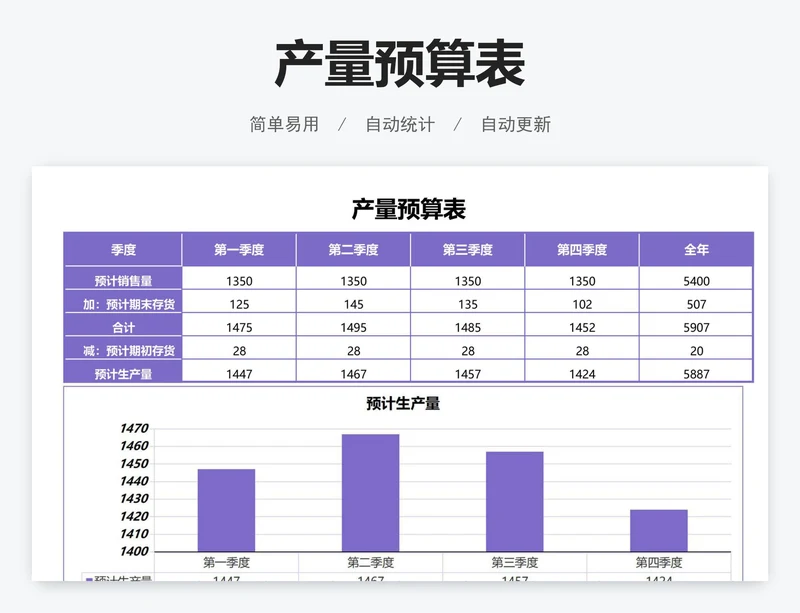800x613 pixels.
Task: Click the 第二季度 bar in the chart
Action: click(370, 493)
